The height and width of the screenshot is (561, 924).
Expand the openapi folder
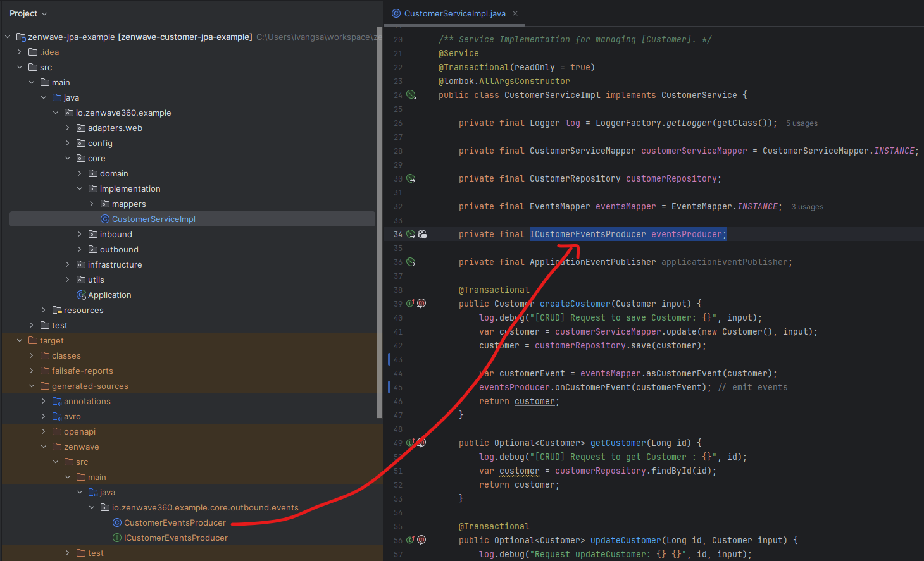pos(44,431)
